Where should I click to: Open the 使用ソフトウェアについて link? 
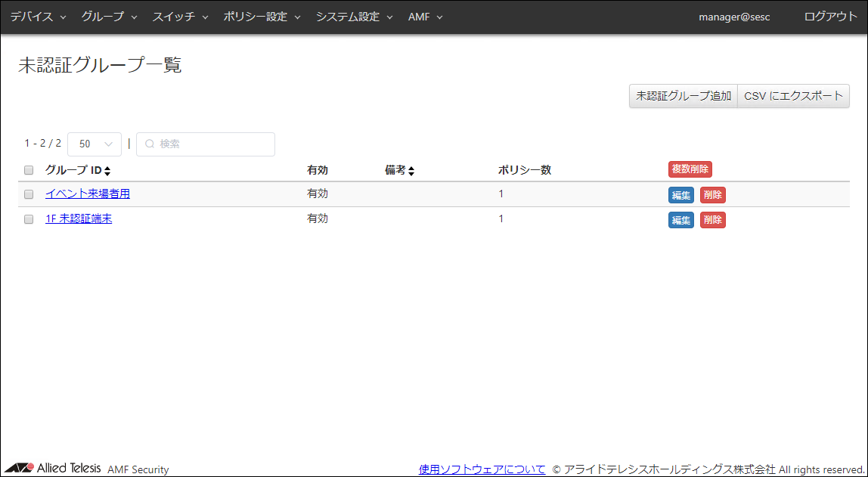tap(482, 469)
